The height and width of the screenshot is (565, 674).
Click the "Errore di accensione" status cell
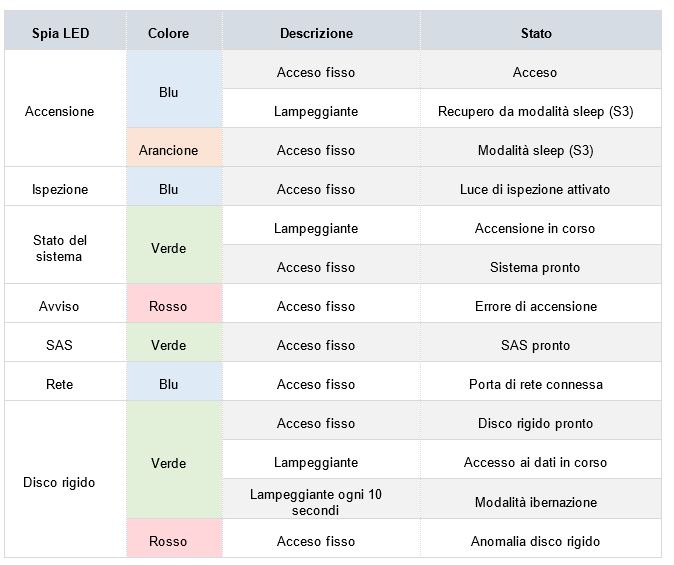535,306
